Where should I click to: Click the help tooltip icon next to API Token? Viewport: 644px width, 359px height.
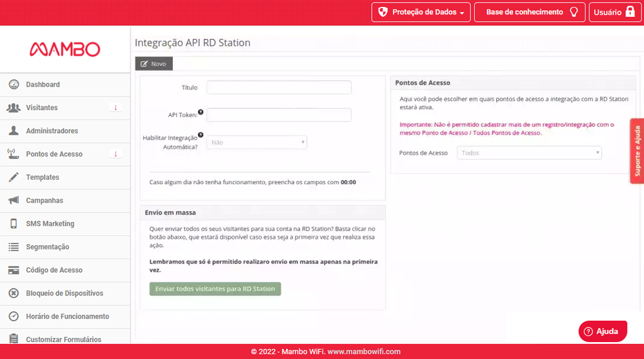coord(201,112)
